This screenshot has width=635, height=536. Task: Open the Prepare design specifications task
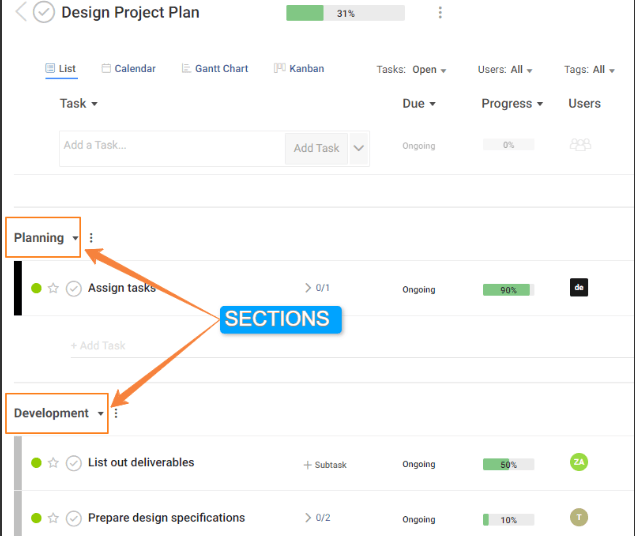166,518
